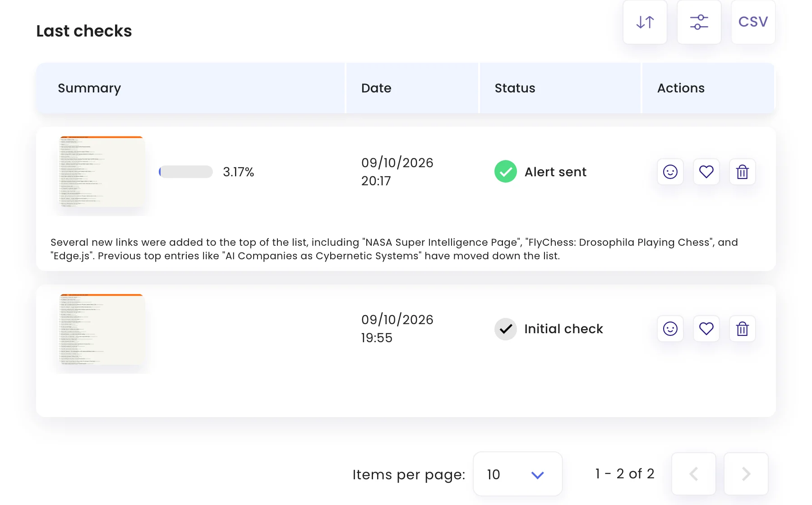
Task: Click the Summary column header
Action: [190, 88]
